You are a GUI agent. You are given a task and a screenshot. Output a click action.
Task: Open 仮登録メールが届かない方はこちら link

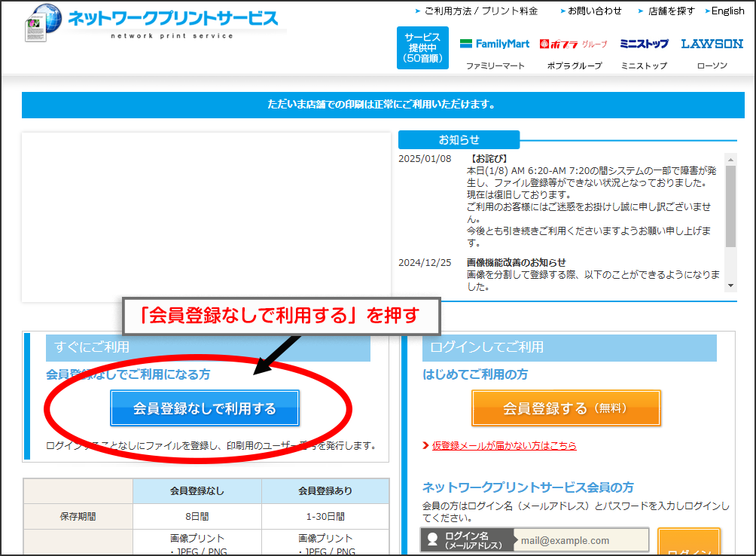504,446
